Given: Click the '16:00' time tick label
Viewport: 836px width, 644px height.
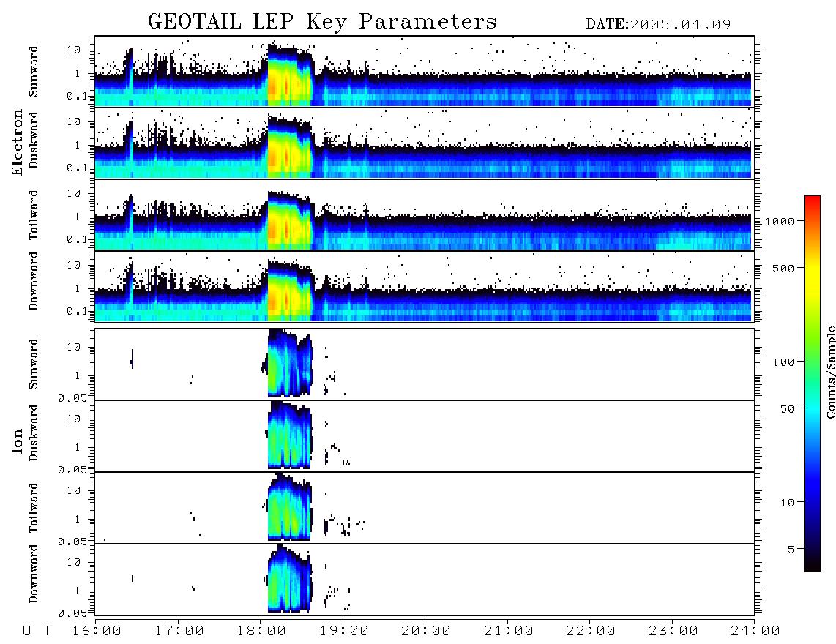Looking at the screenshot, I should (97, 632).
